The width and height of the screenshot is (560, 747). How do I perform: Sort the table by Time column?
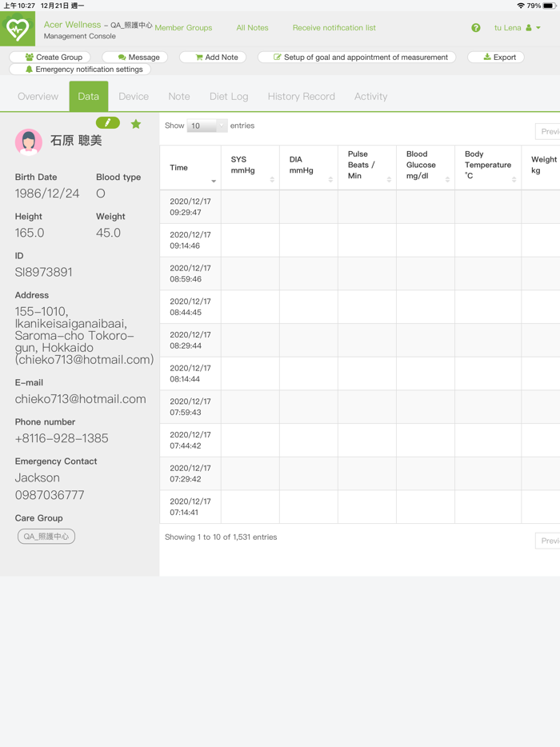tap(190, 168)
